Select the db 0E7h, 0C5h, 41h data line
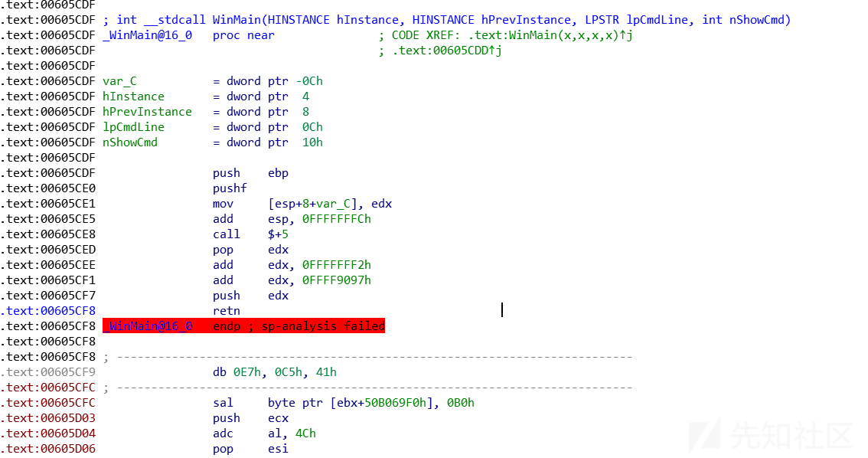Image resolution: width=868 pixels, height=458 pixels. pyautogui.click(x=275, y=372)
